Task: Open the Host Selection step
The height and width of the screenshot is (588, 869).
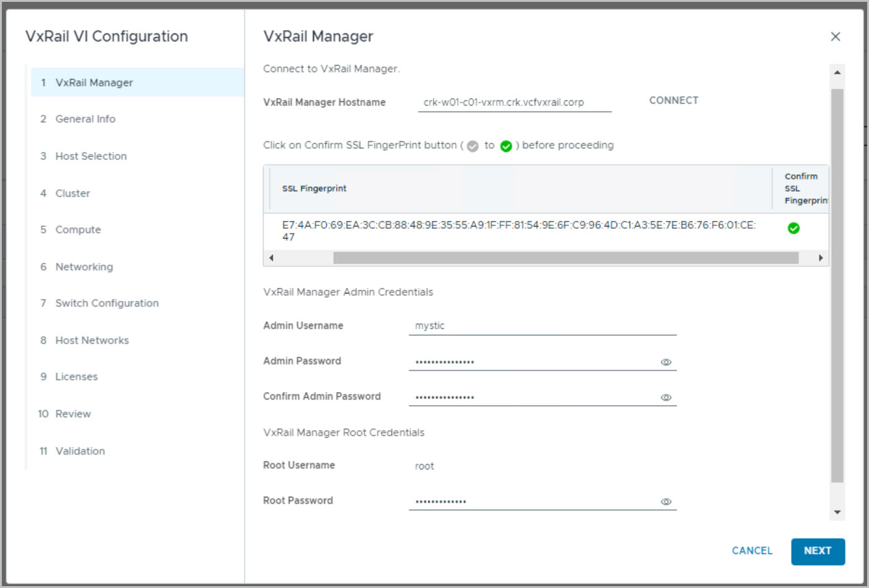Action: tap(91, 156)
